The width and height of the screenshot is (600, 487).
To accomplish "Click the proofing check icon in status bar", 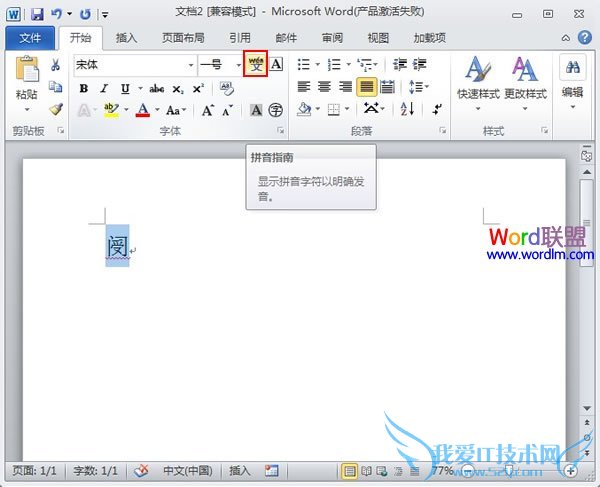I will click(141, 471).
